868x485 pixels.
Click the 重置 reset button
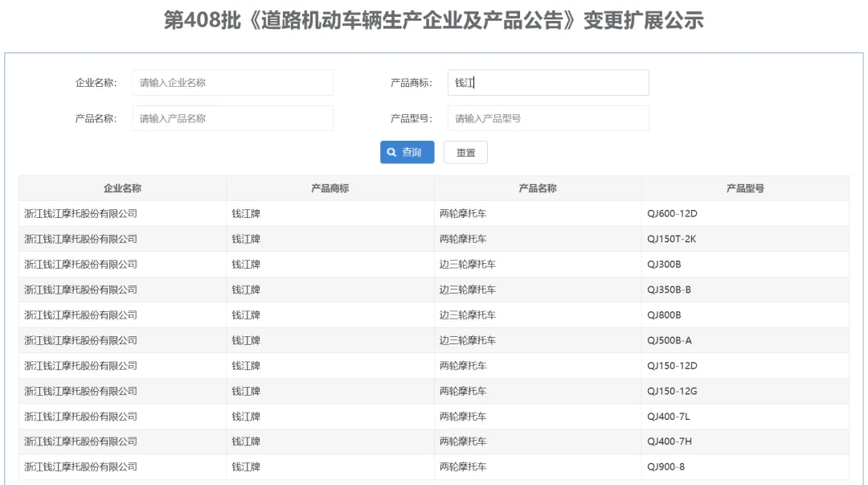(465, 153)
